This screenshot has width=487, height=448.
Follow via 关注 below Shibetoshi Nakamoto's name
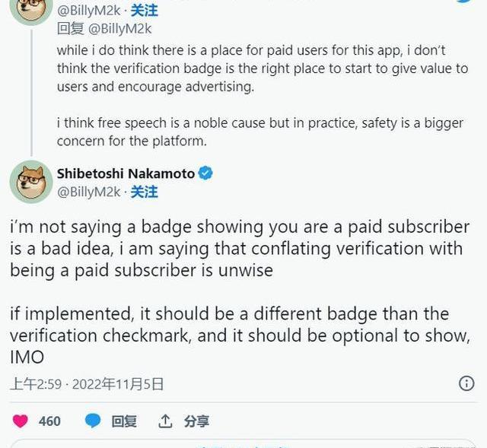pos(145,192)
